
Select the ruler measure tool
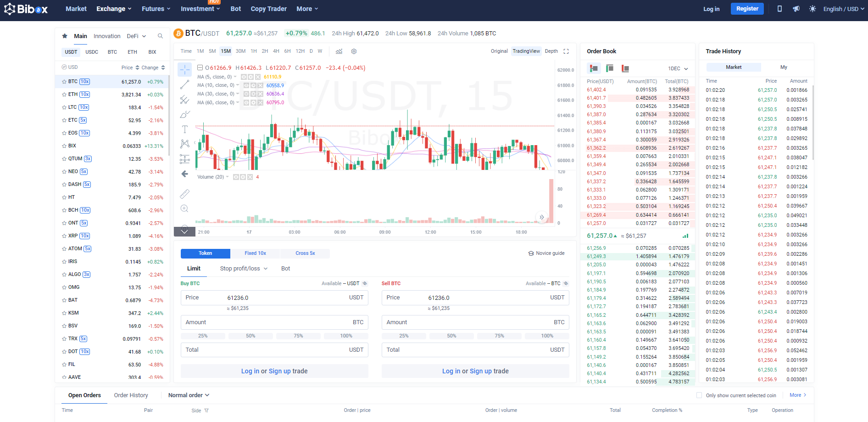pyautogui.click(x=185, y=194)
